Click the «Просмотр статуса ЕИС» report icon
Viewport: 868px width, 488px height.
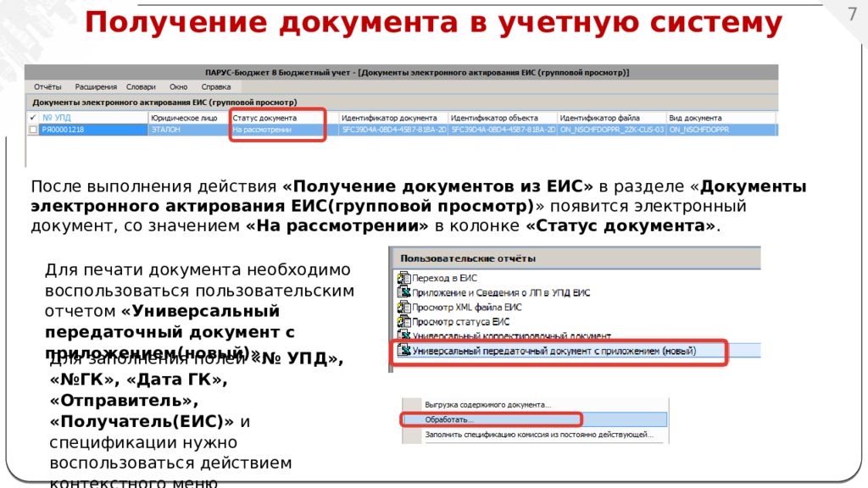pos(404,322)
